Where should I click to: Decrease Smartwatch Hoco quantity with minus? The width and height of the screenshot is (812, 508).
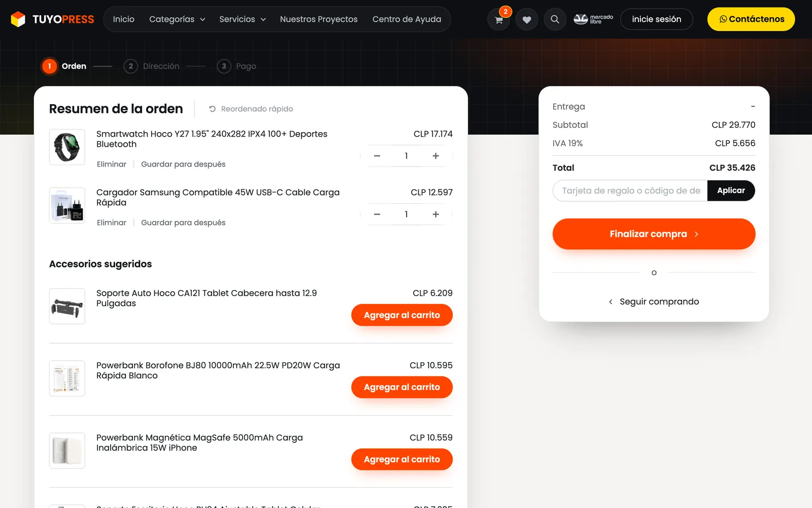[x=377, y=156]
